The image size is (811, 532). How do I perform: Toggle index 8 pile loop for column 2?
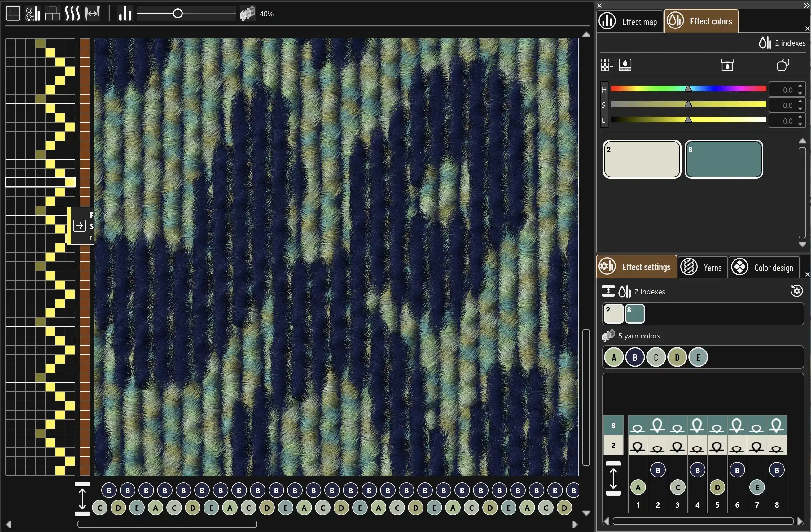pos(658,425)
